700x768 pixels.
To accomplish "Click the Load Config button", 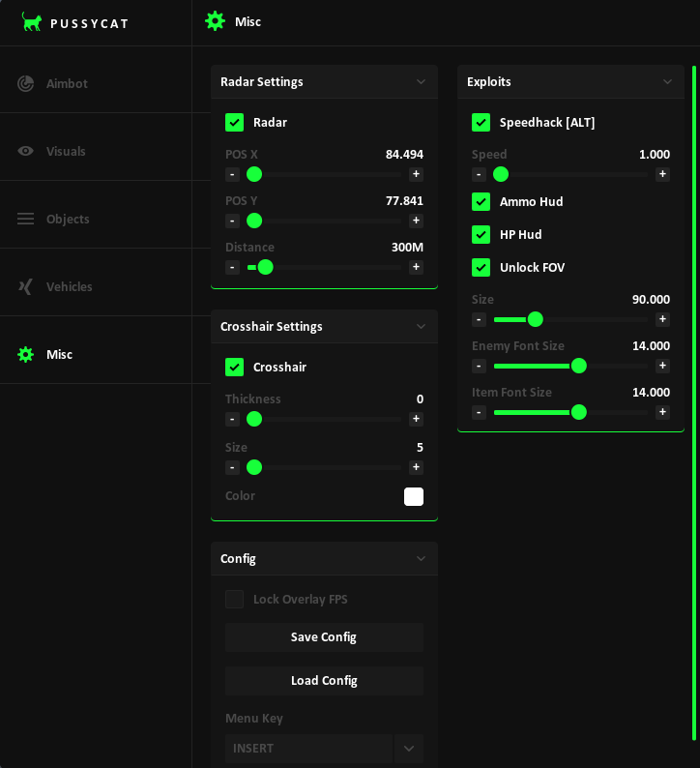I will coord(324,681).
